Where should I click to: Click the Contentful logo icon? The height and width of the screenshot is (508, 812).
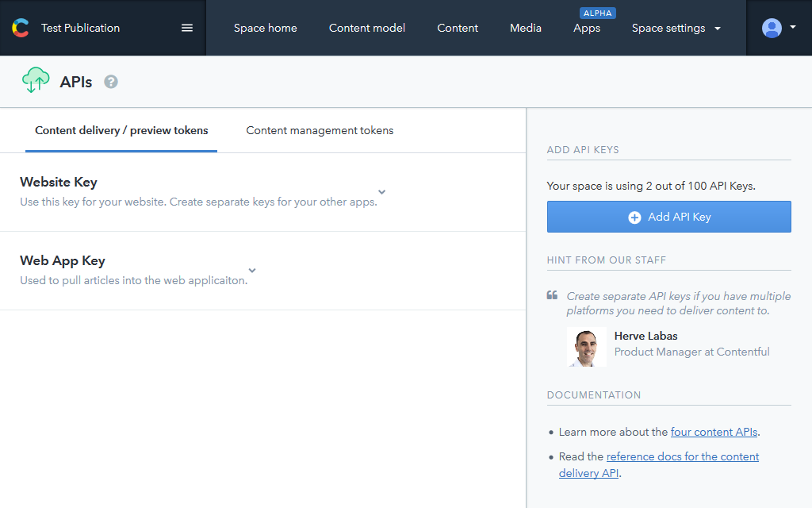pos(20,28)
